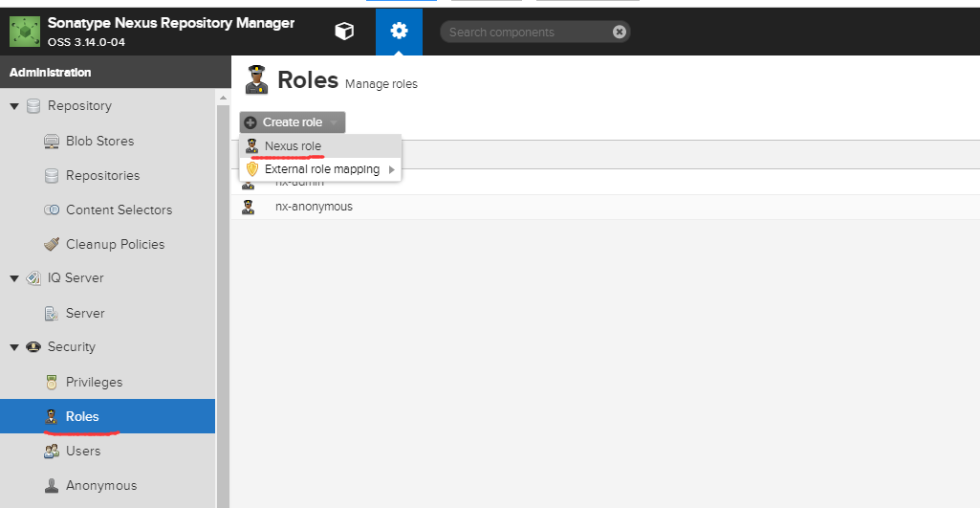This screenshot has width=980, height=508.
Task: Open Administration via the gear icon
Action: point(399,32)
